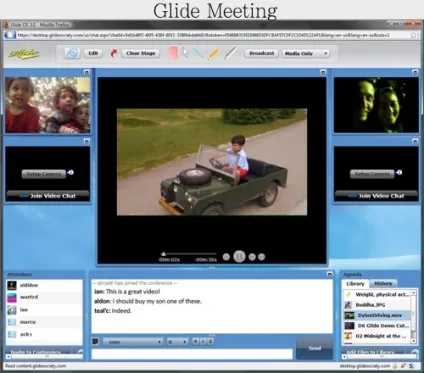Image resolution: width=424 pixels, height=373 pixels.
Task: Click the chat message input field
Action: 192,354
